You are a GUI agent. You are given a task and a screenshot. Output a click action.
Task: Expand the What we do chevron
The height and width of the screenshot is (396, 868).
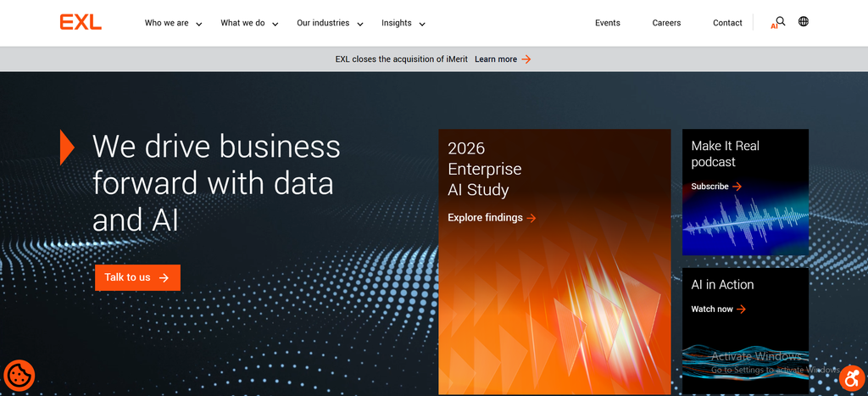click(x=275, y=24)
